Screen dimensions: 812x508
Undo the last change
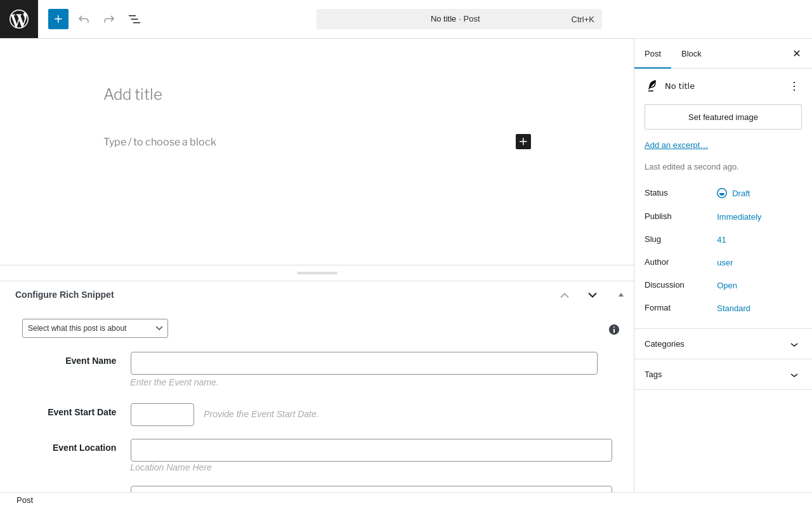tap(84, 19)
